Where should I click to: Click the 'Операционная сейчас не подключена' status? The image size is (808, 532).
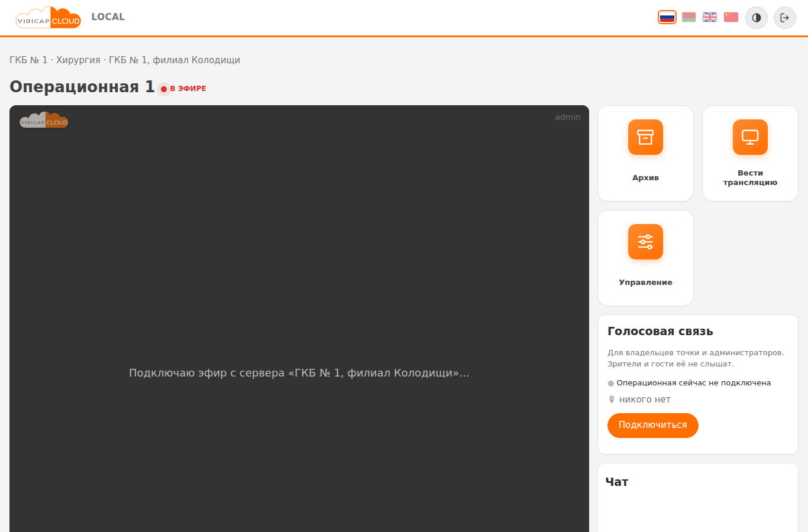[689, 383]
